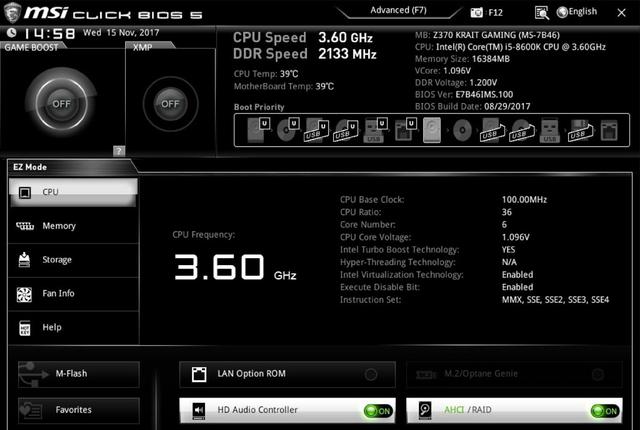This screenshot has width=640, height=430.
Task: Open the Storage section
Action: pos(73,259)
